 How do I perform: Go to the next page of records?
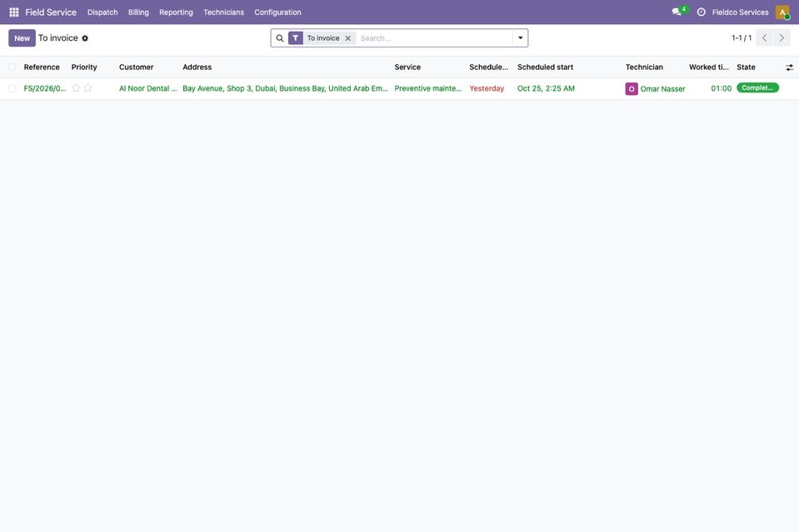782,37
